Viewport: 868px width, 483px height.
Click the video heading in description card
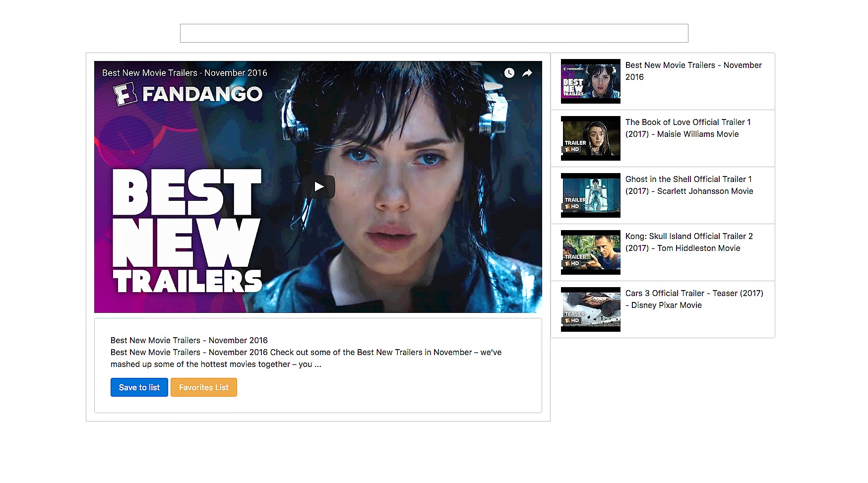tap(189, 340)
